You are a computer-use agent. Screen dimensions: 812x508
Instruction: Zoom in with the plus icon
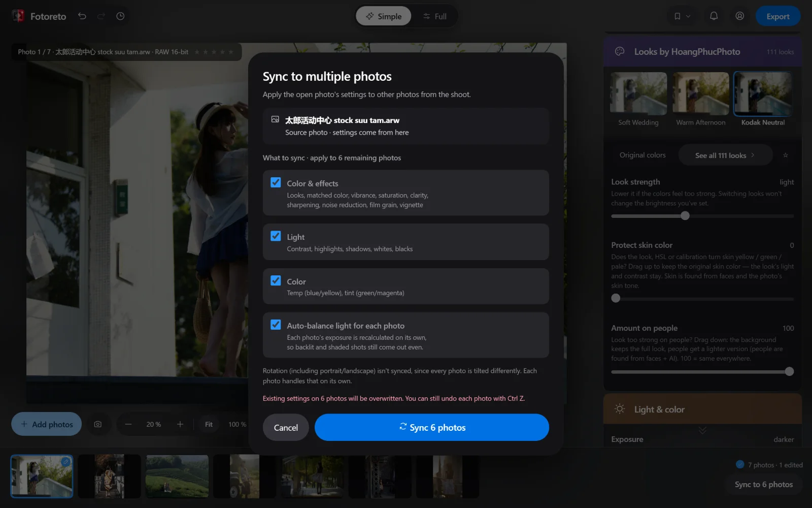coord(180,424)
